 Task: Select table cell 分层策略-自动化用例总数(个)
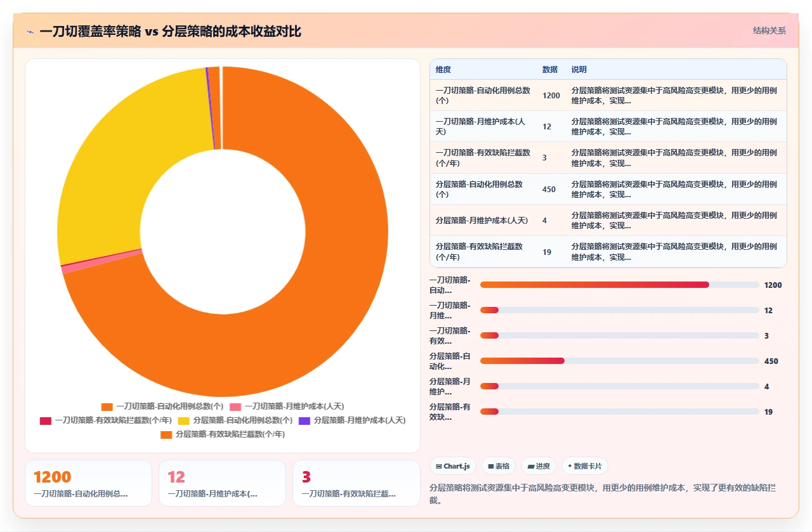[483, 189]
